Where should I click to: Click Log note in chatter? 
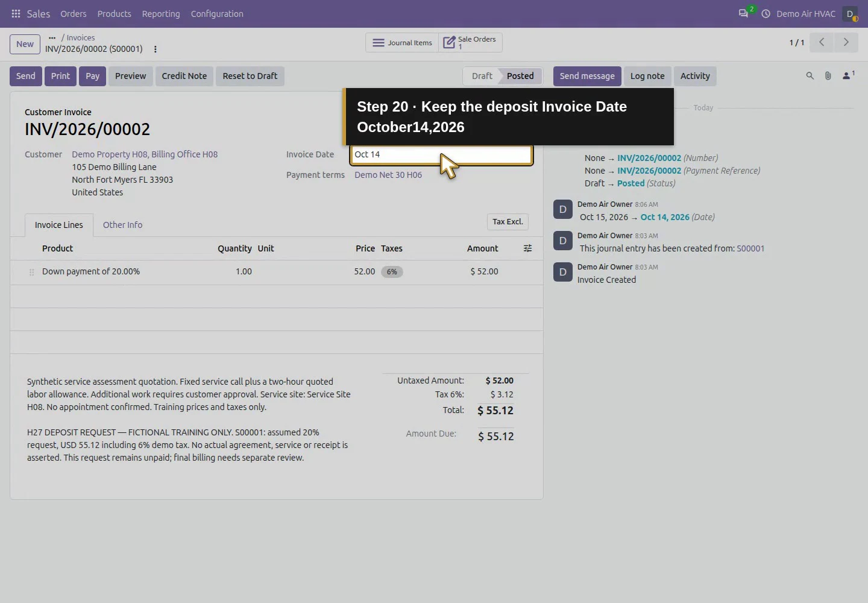[647, 76]
